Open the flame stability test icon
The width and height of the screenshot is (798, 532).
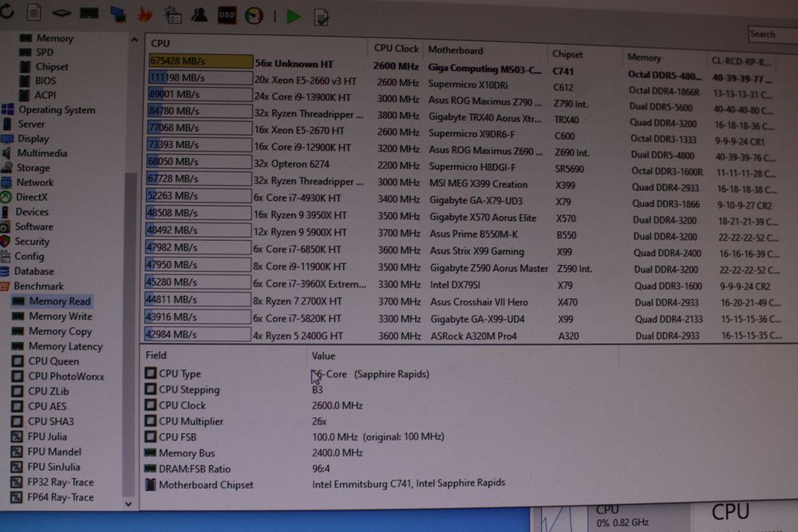(x=145, y=14)
